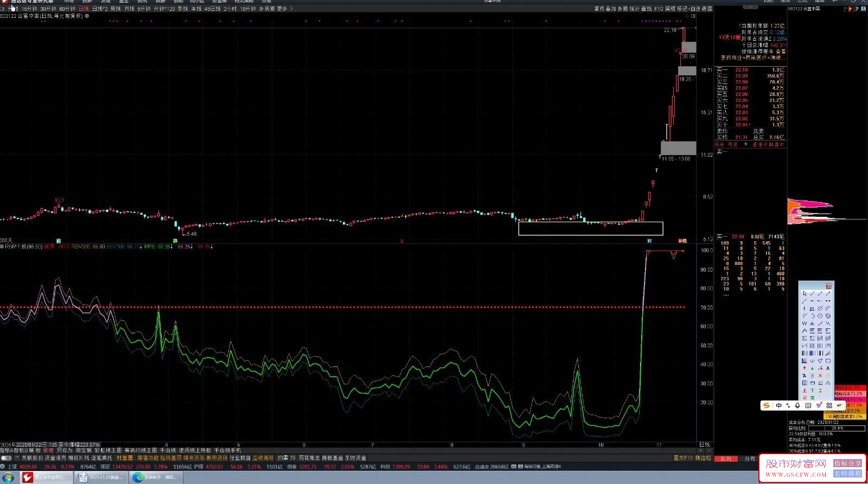Choose the green down-arrow marker tool

[x=812, y=368]
